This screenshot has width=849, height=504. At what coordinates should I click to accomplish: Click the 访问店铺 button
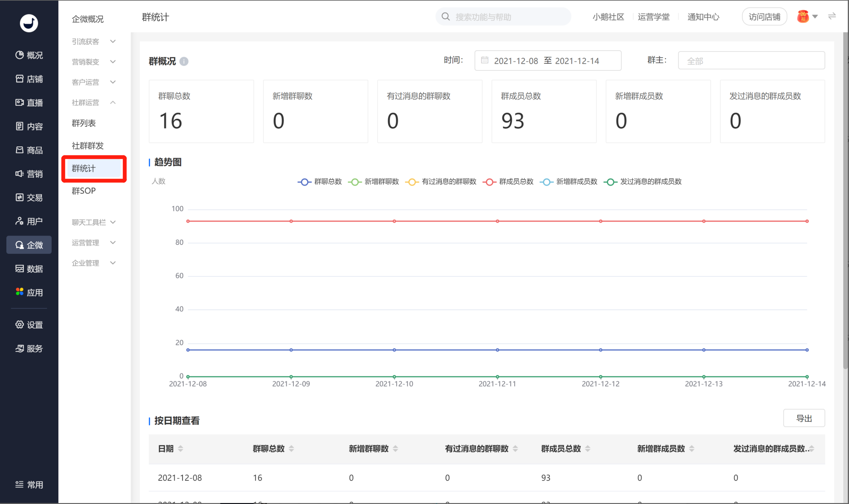coord(764,17)
